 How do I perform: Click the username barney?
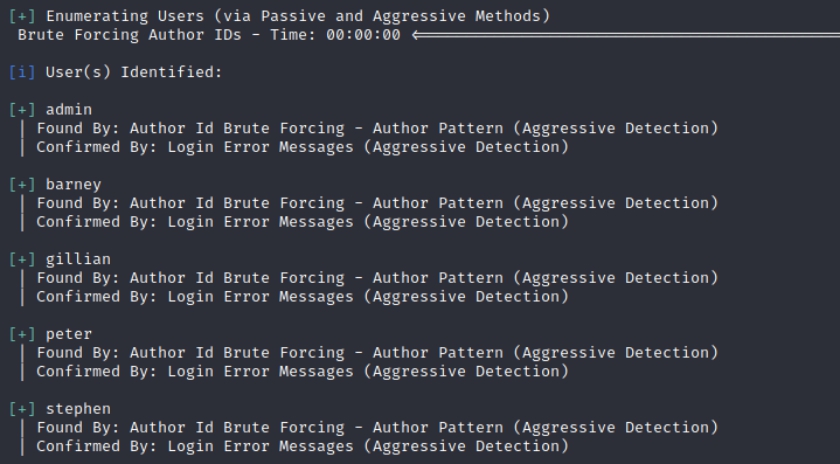(x=73, y=185)
